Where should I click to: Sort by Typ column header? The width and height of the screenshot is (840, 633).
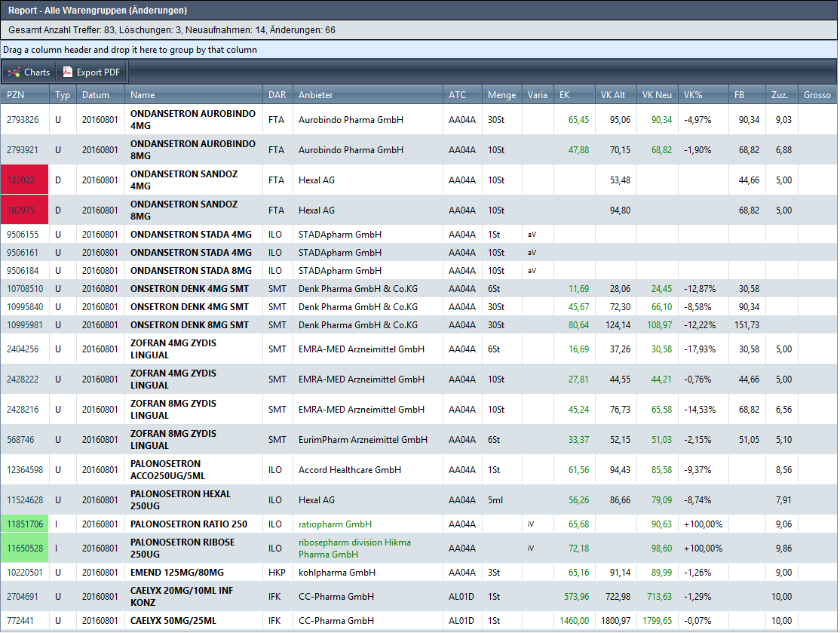62,95
